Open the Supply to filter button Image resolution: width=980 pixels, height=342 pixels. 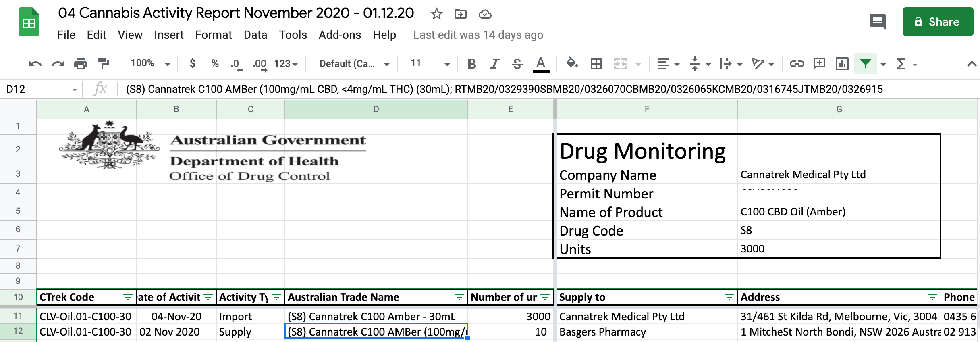pyautogui.click(x=729, y=297)
